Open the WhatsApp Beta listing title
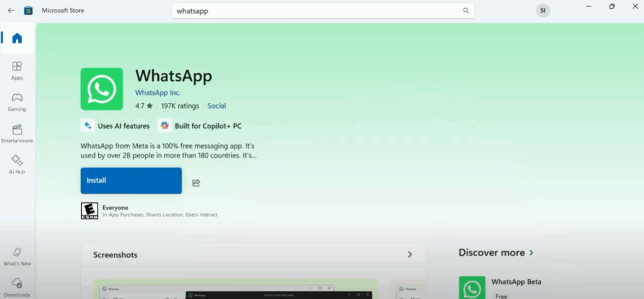This screenshot has height=299, width=644. 516,282
